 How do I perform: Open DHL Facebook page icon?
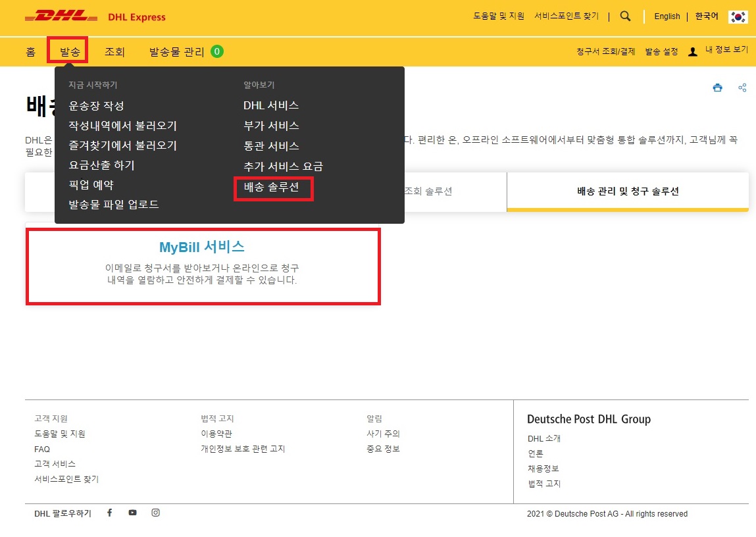tap(109, 513)
